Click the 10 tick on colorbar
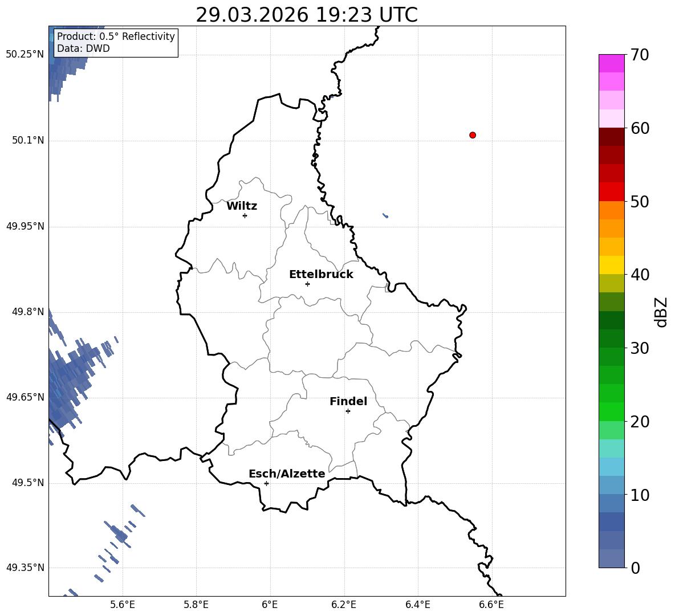This screenshot has height=616, width=675. 640,495
